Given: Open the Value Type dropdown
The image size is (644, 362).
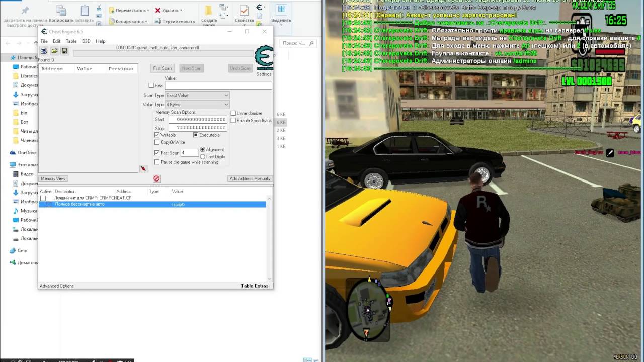Looking at the screenshot, I should pyautogui.click(x=197, y=104).
